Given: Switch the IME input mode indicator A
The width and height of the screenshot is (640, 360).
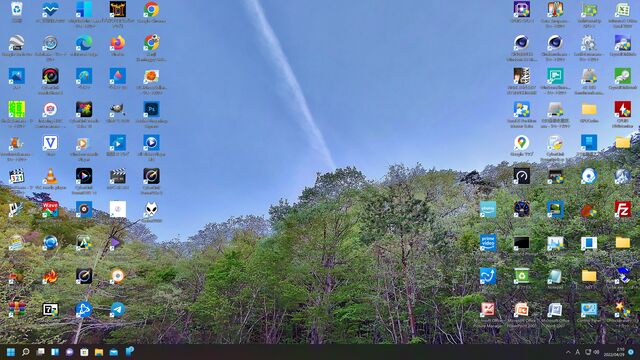Looking at the screenshot, I should click(x=578, y=352).
